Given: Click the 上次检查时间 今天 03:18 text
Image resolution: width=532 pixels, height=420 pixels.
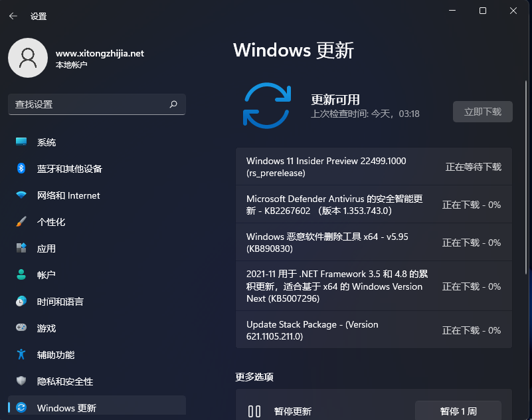Looking at the screenshot, I should 365,114.
